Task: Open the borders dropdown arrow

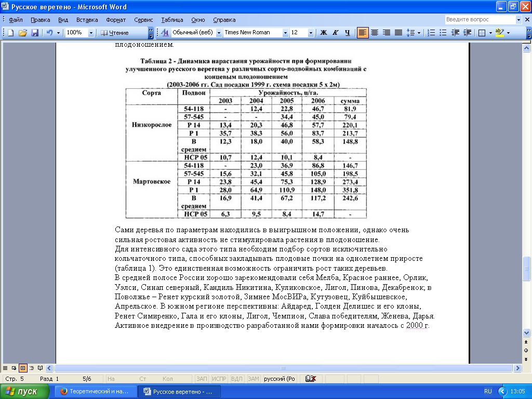Action: (490, 33)
